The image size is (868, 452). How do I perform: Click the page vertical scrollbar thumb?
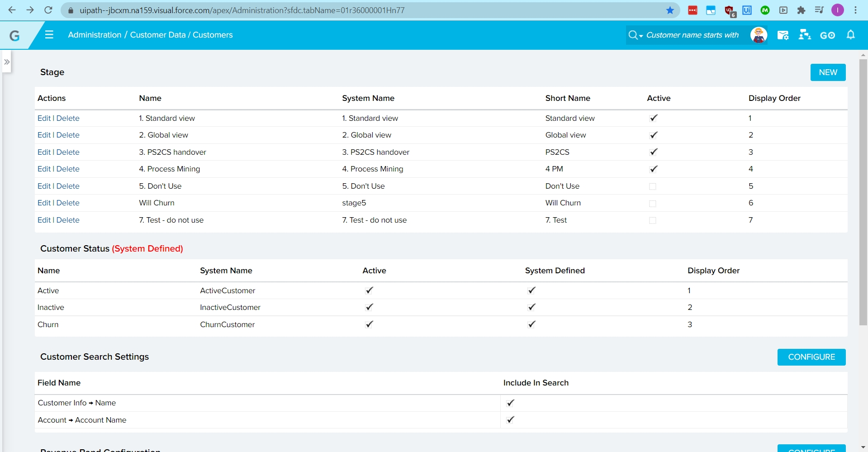coord(863,192)
